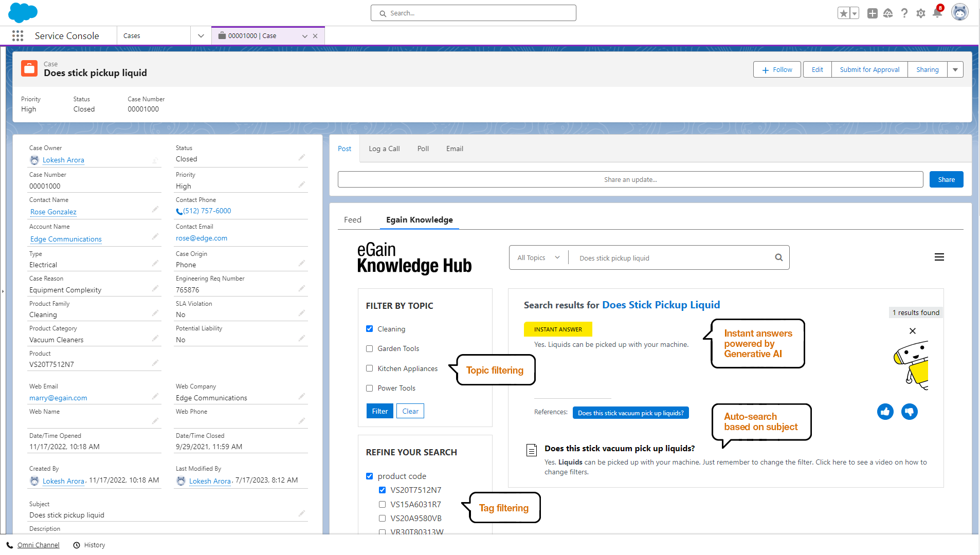Screen dimensions: 980x555
Task: Click the eGain robot mascot
Action: pos(911,365)
